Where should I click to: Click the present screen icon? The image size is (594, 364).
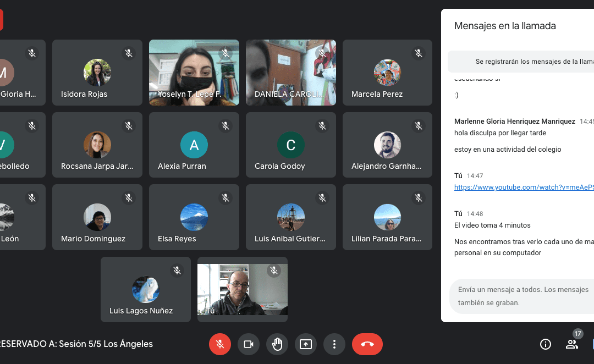tap(306, 344)
